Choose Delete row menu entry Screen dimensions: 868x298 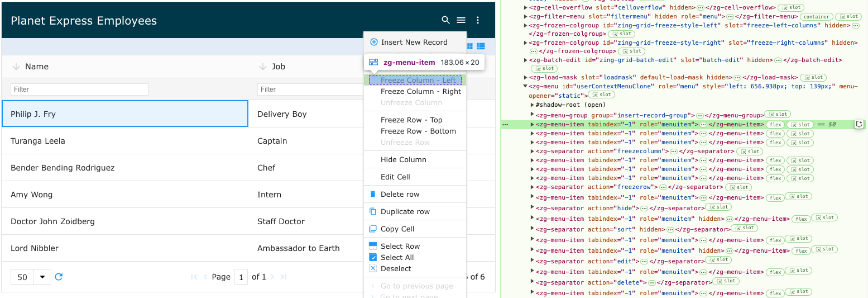[x=415, y=194]
